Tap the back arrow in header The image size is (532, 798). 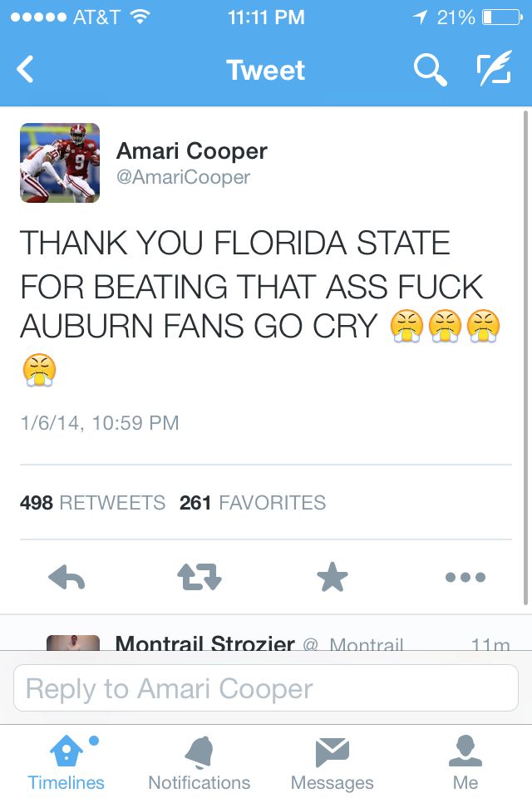click(26, 70)
